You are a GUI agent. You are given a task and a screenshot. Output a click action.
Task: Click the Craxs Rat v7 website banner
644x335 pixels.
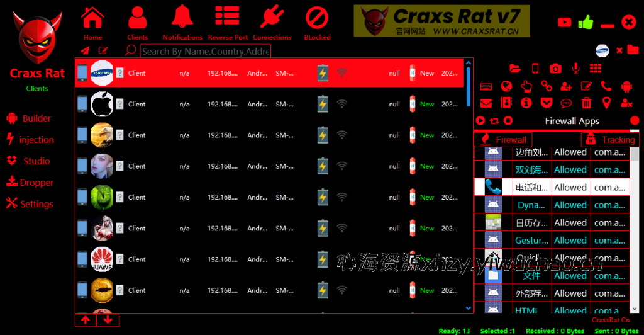[441, 21]
